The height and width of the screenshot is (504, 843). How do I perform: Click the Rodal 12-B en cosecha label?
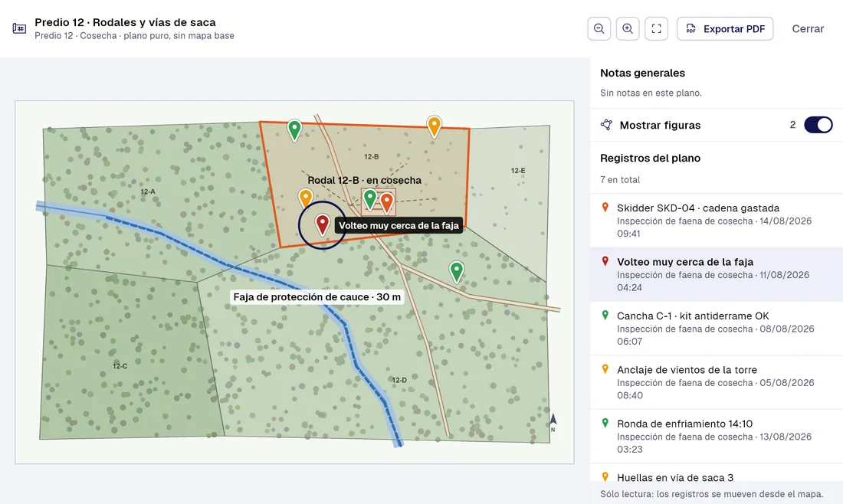[x=364, y=180]
